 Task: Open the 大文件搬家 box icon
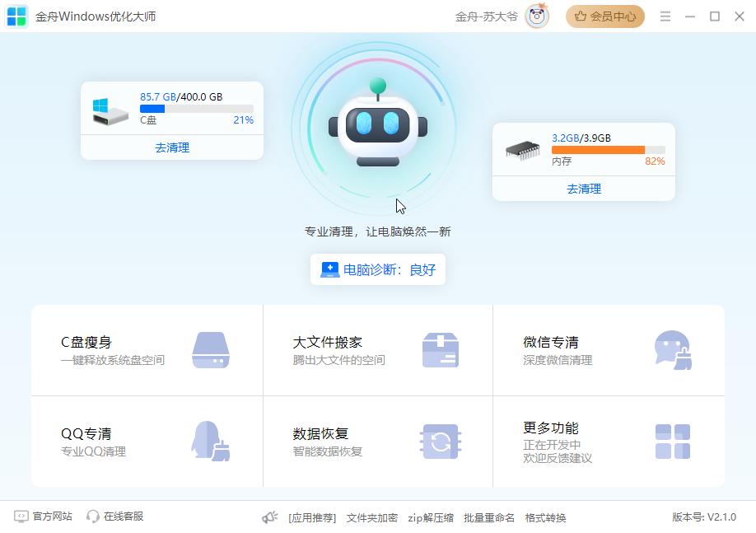[440, 350]
